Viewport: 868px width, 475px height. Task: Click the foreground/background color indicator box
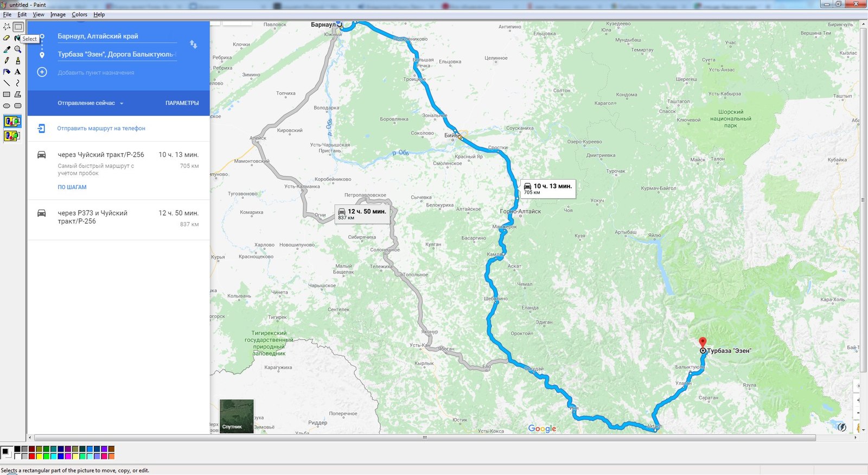pyautogui.click(x=7, y=452)
